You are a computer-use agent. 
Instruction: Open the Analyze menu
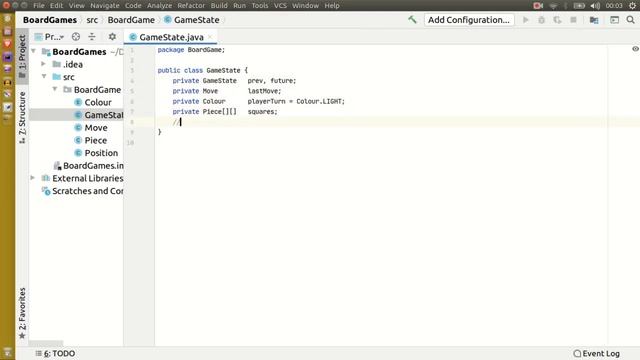tap(159, 6)
